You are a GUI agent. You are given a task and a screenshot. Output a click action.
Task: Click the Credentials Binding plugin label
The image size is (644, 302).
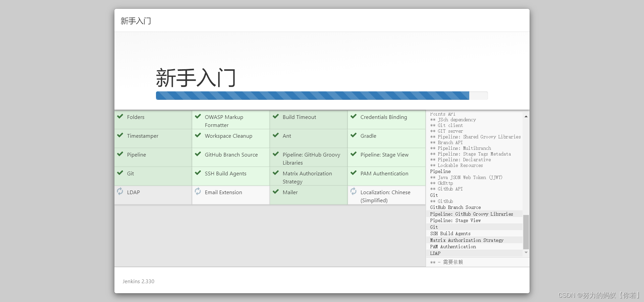[384, 117]
